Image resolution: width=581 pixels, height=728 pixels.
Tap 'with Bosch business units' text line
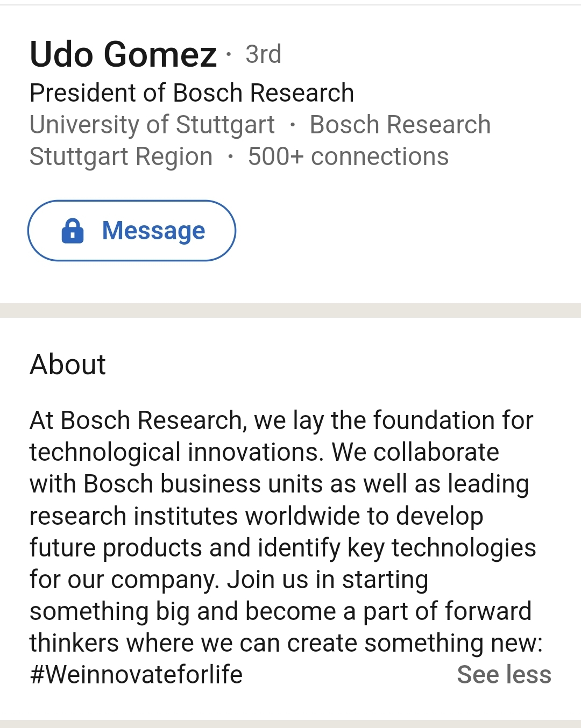[x=279, y=483]
